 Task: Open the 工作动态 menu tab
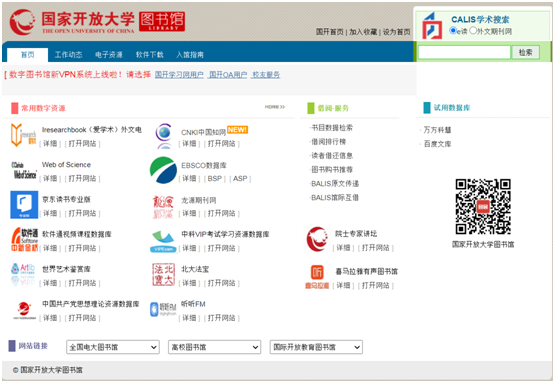click(68, 55)
